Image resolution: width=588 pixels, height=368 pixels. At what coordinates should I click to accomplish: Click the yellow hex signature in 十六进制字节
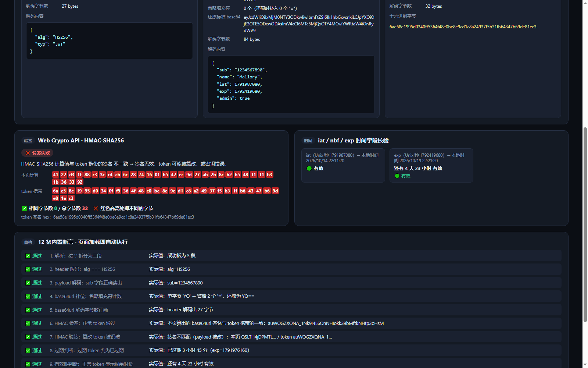pyautogui.click(x=463, y=27)
